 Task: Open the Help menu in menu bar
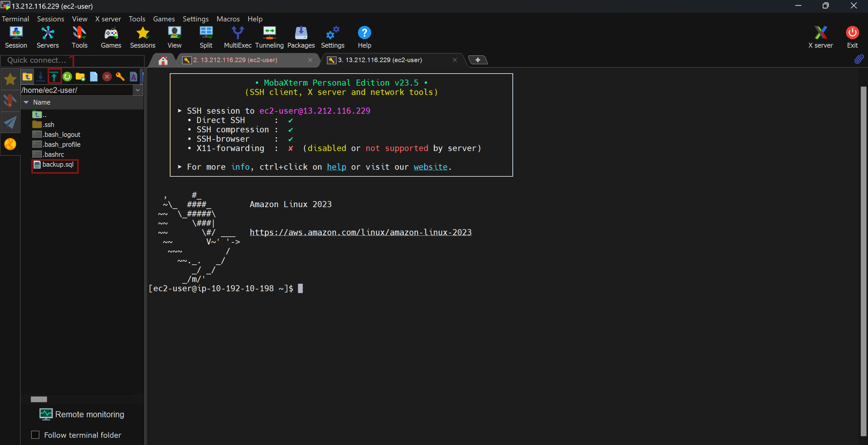point(255,19)
